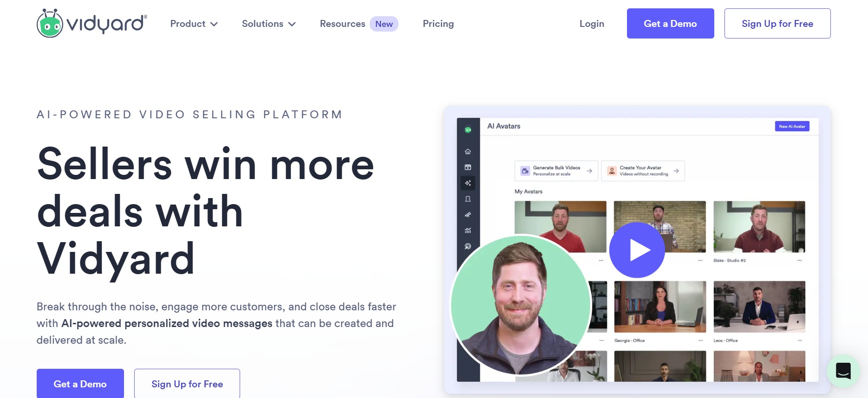Screen dimensions: 868x398
Task: Select the Generate Bulk Videos card
Action: (x=556, y=171)
